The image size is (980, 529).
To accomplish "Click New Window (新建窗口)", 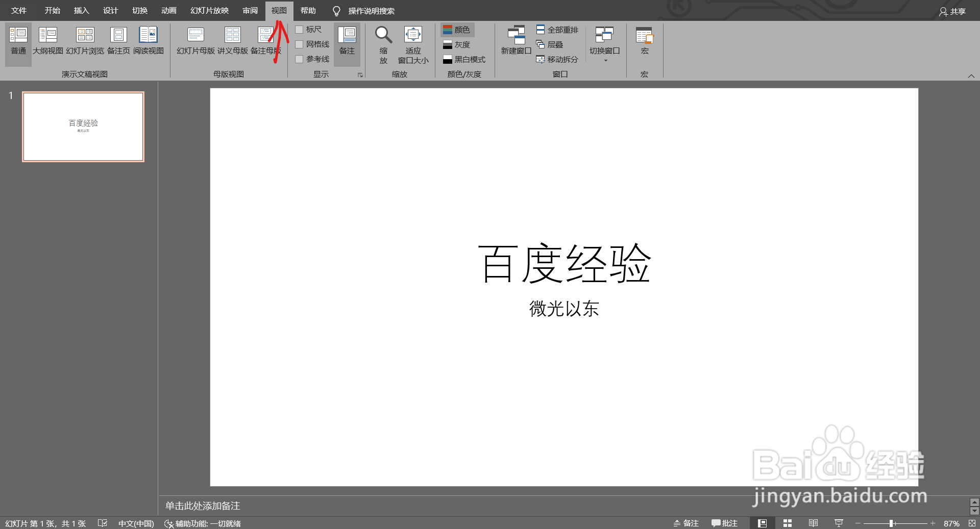I will pyautogui.click(x=516, y=41).
